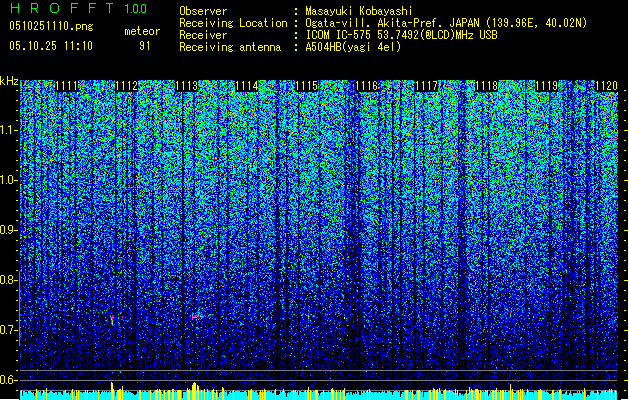The width and height of the screenshot is (629, 400).
Task: Click the Receiving antenna label
Action: 230,47
